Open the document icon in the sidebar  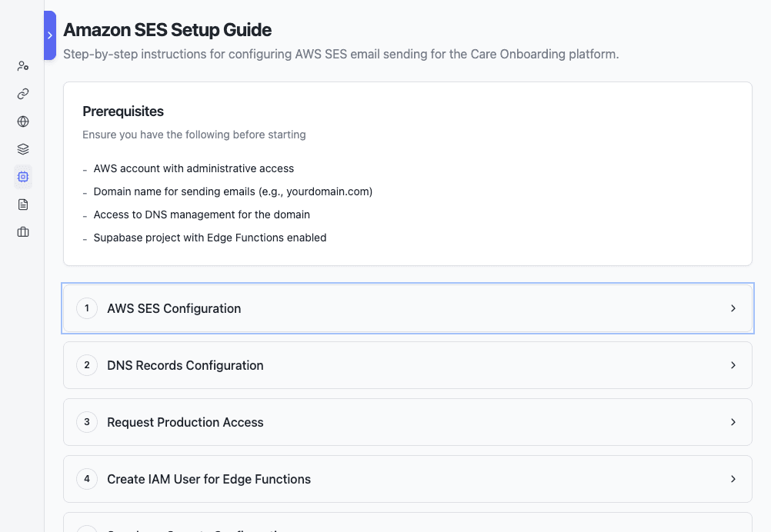[23, 204]
